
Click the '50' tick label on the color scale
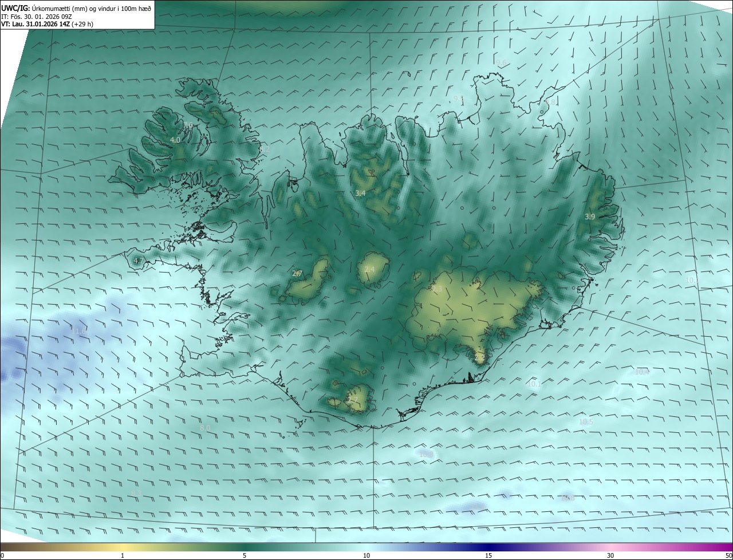point(728,555)
